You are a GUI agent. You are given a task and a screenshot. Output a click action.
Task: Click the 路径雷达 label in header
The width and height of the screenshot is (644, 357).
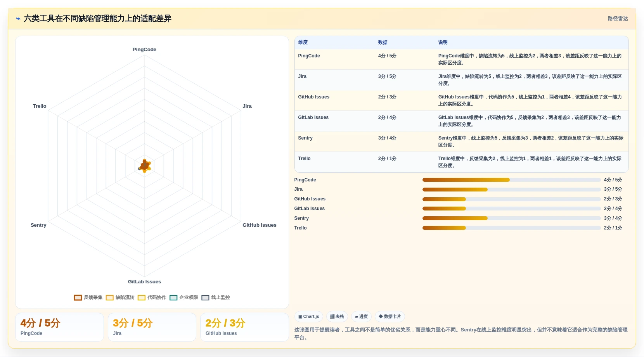[618, 19]
